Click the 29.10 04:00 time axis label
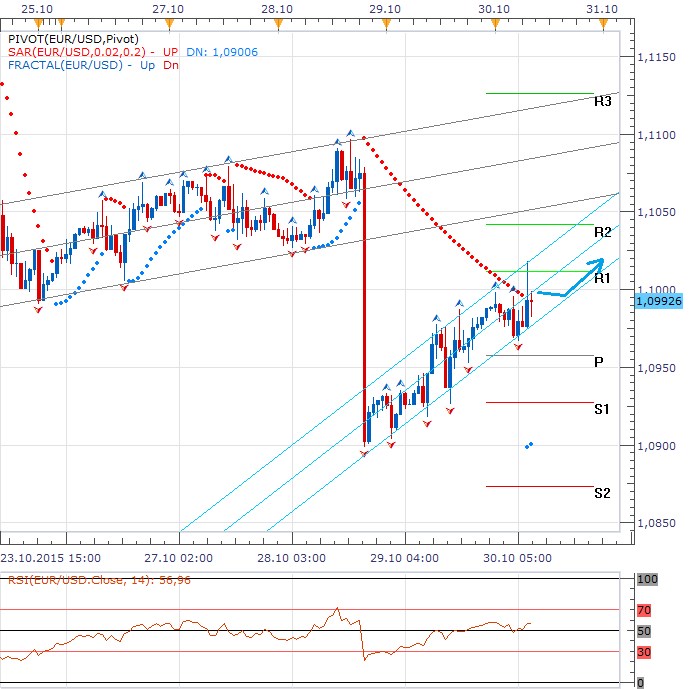The image size is (692, 689). 403,560
